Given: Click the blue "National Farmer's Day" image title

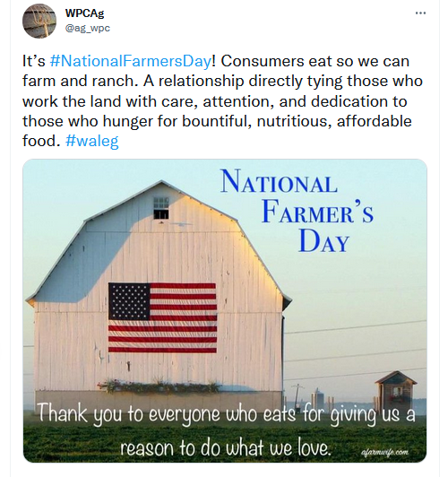Looking at the screenshot, I should coord(297,211).
